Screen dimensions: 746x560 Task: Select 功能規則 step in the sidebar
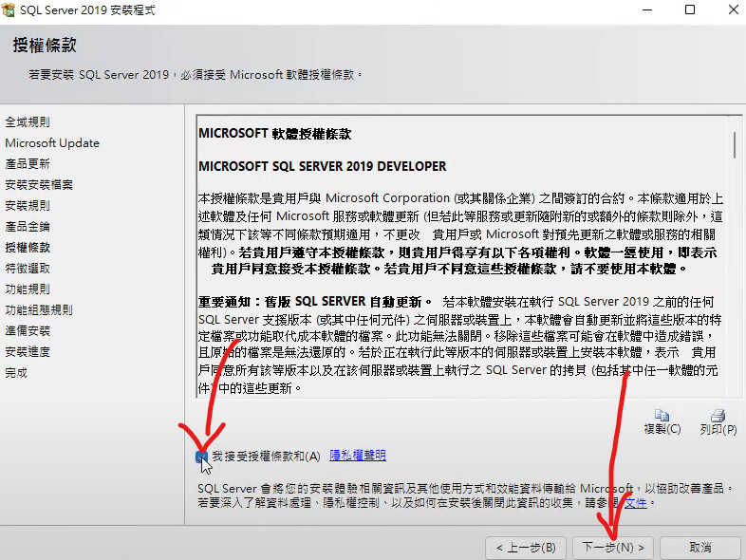pyautogui.click(x=28, y=289)
